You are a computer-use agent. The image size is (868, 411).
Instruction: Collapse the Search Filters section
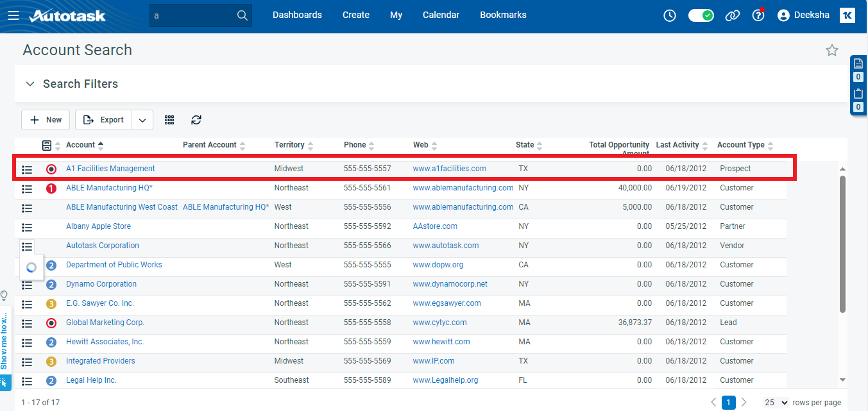(x=30, y=84)
